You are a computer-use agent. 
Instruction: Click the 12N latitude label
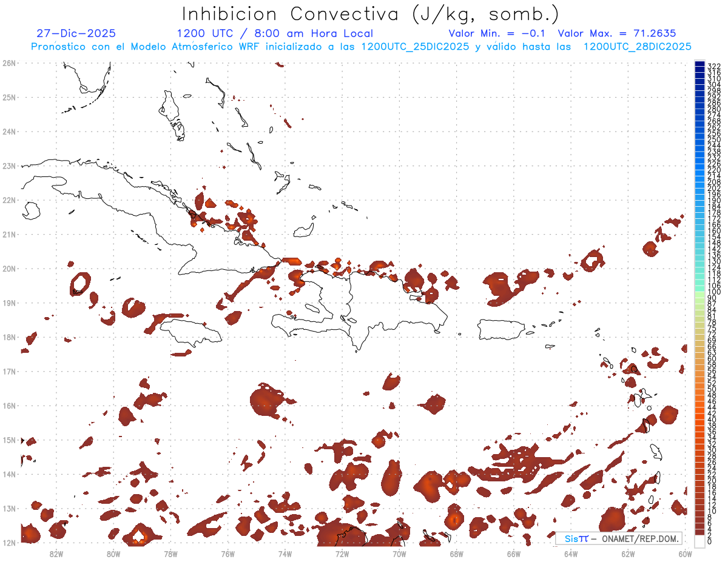tap(8, 543)
